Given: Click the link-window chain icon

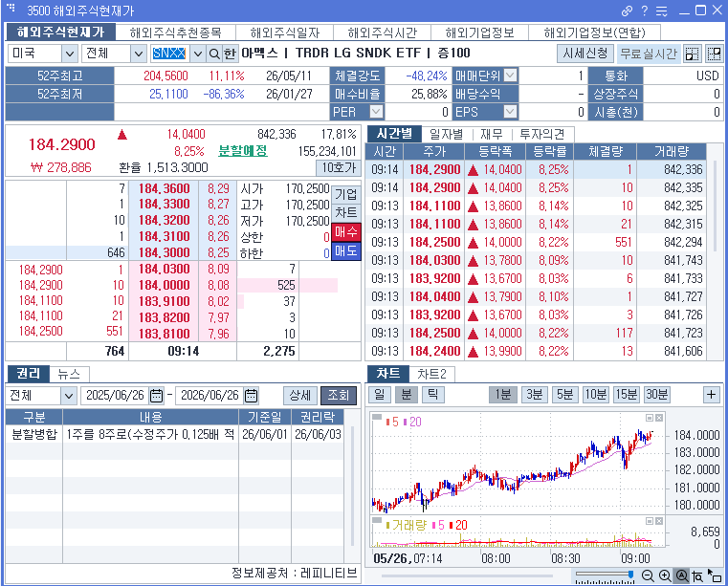Looking at the screenshot, I should pos(628,11).
